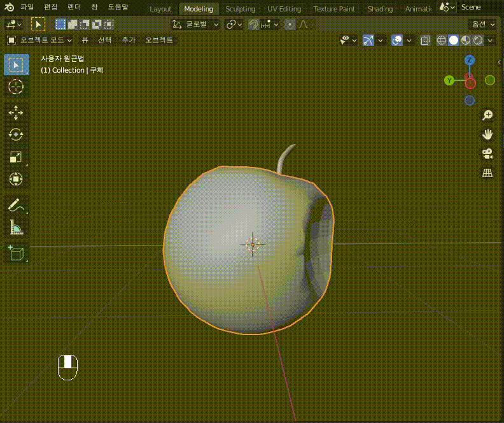Image resolution: width=504 pixels, height=423 pixels.
Task: Expand the shading options arrow
Action: point(490,40)
